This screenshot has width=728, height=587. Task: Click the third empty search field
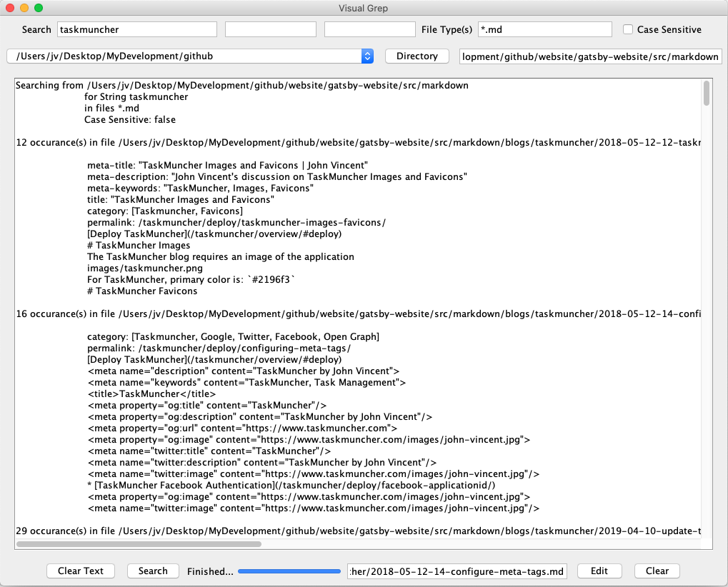[x=369, y=29]
